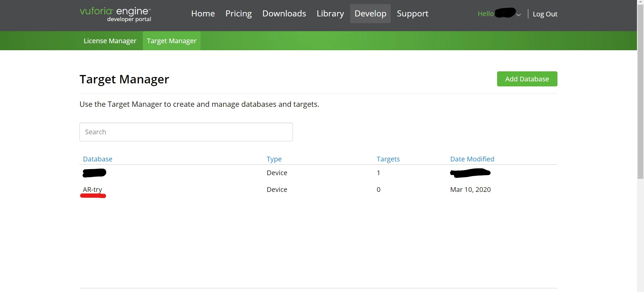
Task: Click the Log Out link
Action: coord(545,14)
